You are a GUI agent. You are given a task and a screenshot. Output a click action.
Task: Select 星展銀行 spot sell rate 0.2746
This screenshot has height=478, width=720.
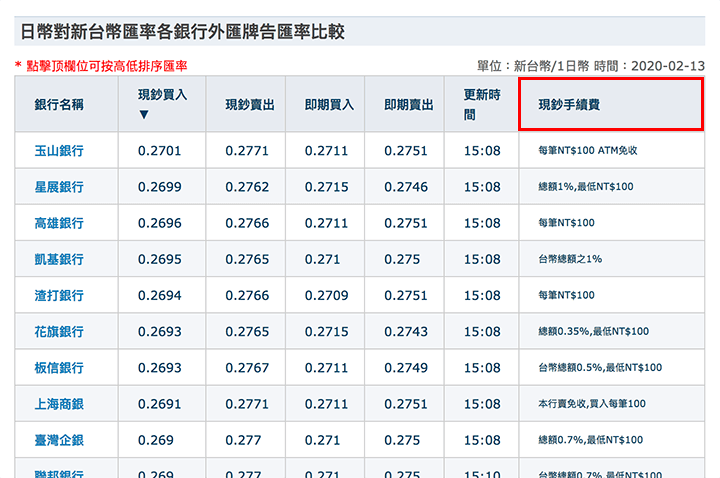406,187
